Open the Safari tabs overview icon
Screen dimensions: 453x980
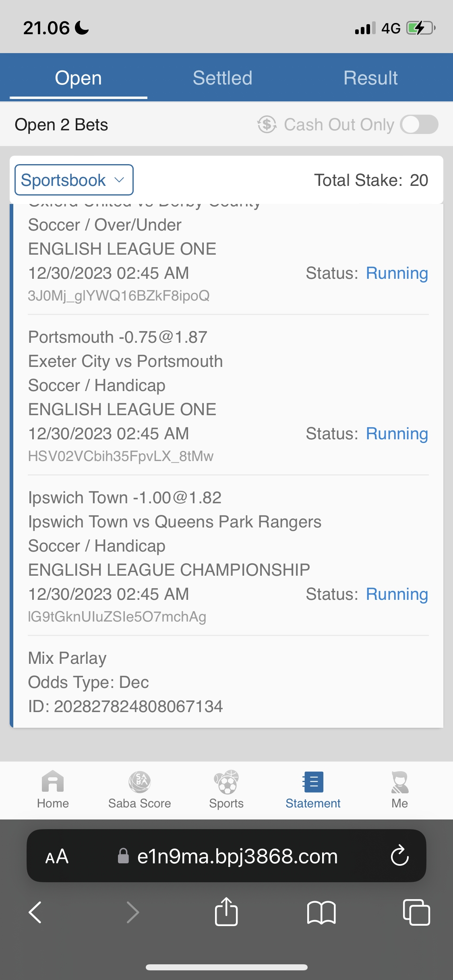(x=416, y=912)
